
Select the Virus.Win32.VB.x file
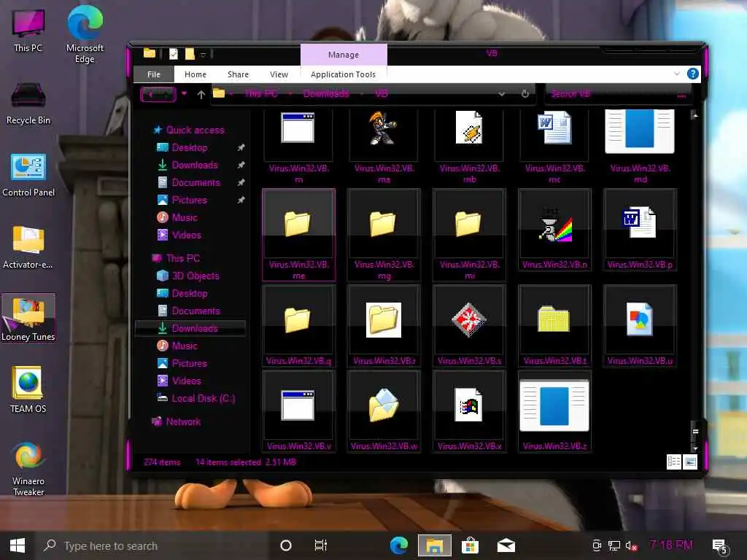(469, 411)
